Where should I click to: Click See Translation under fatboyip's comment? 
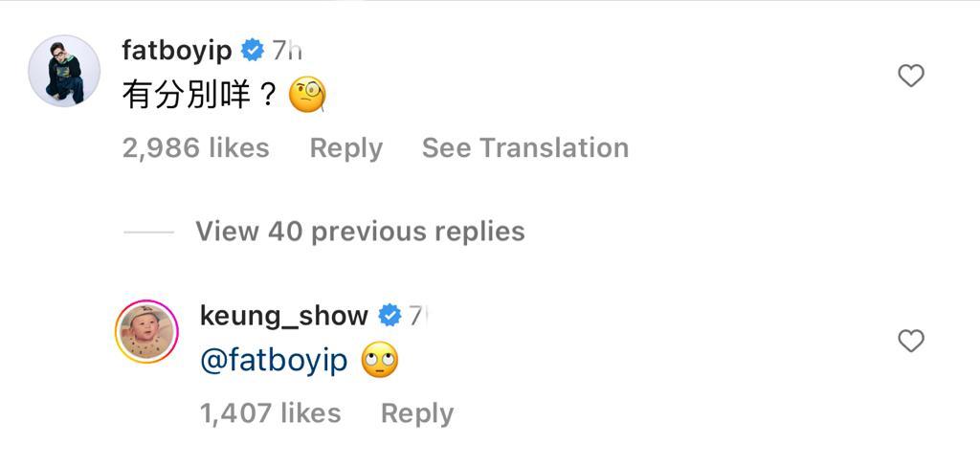525,148
